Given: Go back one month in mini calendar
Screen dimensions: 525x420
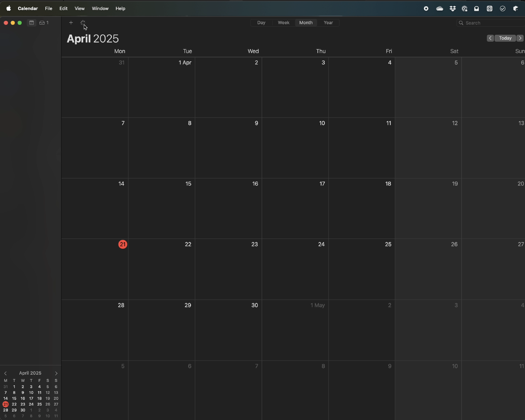Looking at the screenshot, I should [x=6, y=373].
